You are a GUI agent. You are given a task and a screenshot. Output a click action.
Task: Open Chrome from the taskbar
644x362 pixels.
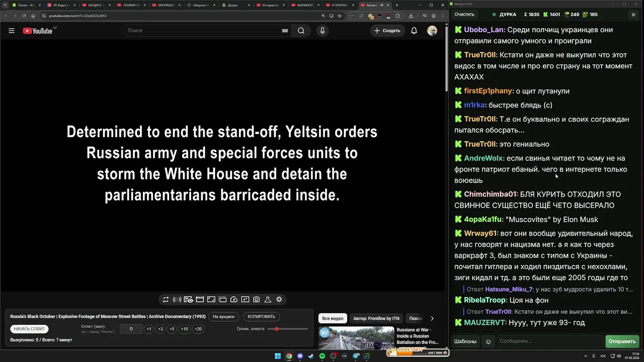(x=289, y=356)
